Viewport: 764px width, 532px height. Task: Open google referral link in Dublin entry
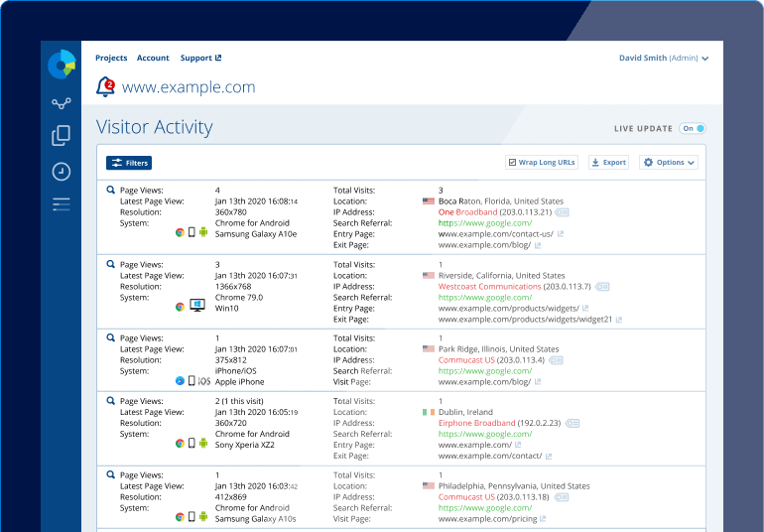tap(485, 434)
